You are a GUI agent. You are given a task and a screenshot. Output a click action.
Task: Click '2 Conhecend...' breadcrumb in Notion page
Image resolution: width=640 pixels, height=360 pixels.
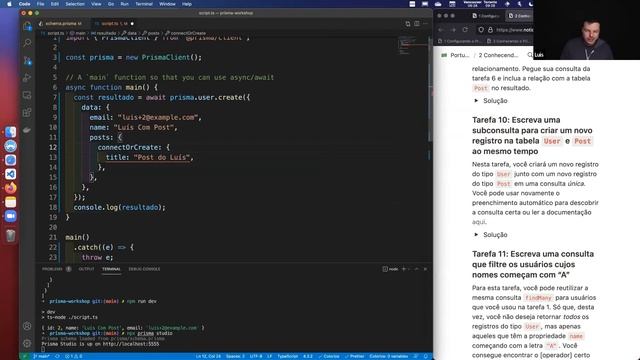point(498,55)
